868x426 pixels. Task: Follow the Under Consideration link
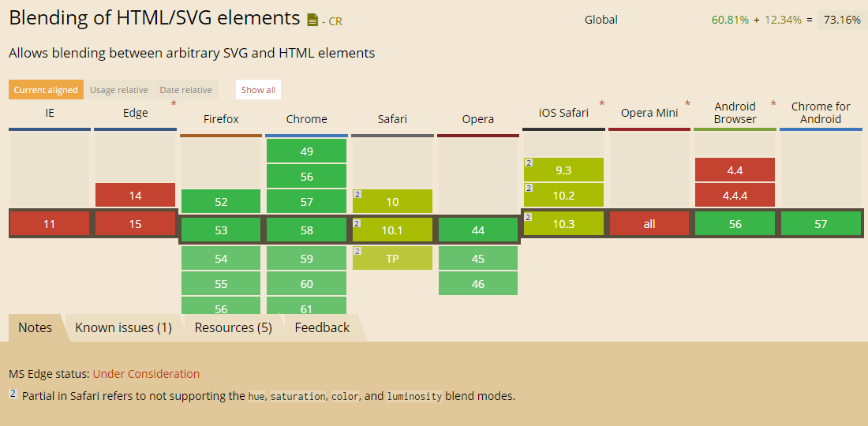146,374
